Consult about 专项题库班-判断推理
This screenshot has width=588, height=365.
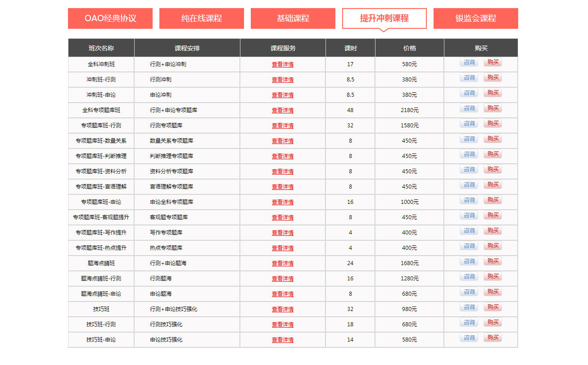(469, 154)
